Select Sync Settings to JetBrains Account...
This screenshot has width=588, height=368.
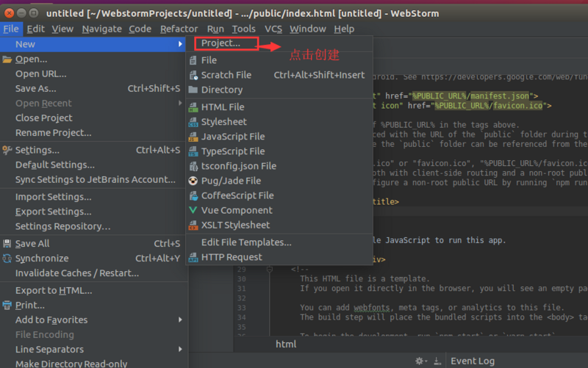(x=94, y=179)
